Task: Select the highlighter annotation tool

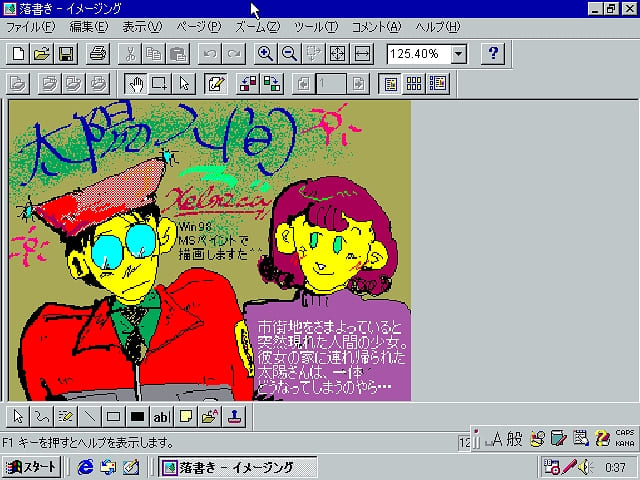Action: click(x=66, y=416)
